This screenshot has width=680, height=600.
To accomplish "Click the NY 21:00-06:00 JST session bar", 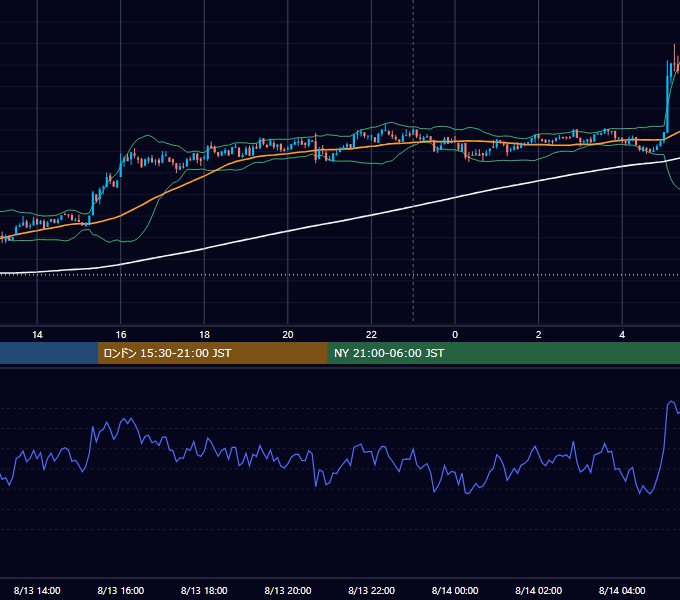I will (503, 353).
